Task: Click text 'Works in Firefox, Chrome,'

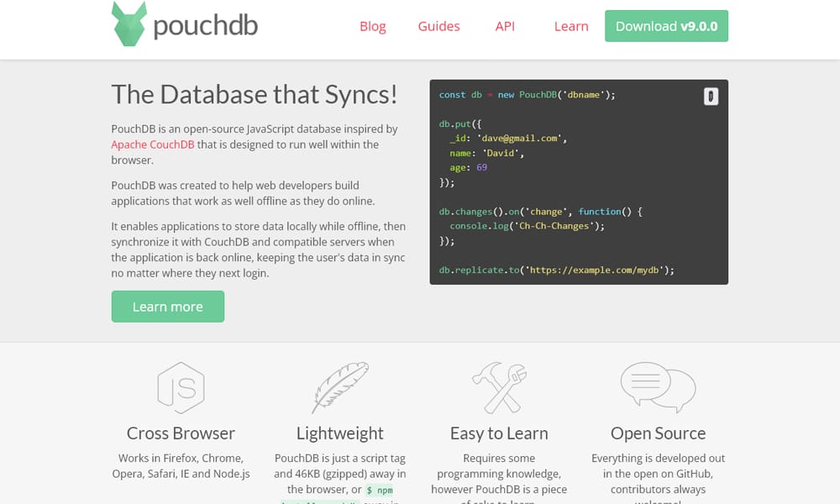Action: coord(181,459)
